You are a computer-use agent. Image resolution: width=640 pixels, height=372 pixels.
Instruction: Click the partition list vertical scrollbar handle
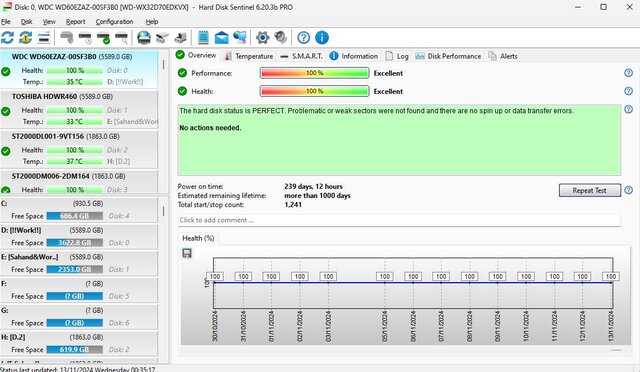(164, 211)
